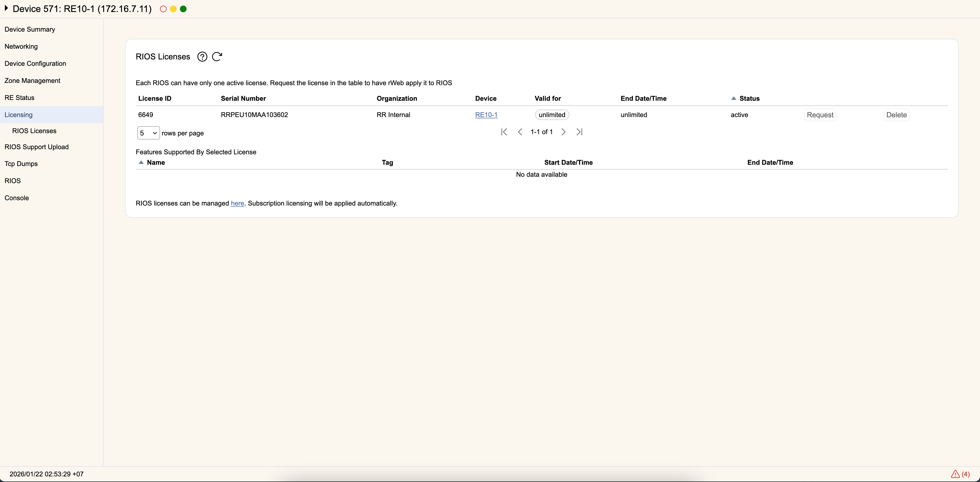The image size is (980, 482).
Task: Go to previous page of licenses
Action: pos(520,132)
